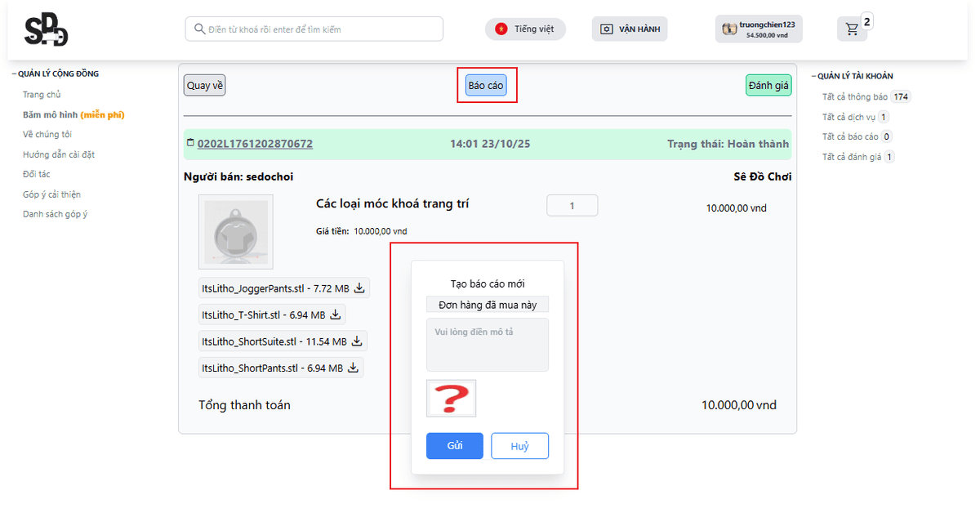This screenshot has width=980, height=513.
Task: Open the Tiếng việt language selector
Action: [525, 29]
